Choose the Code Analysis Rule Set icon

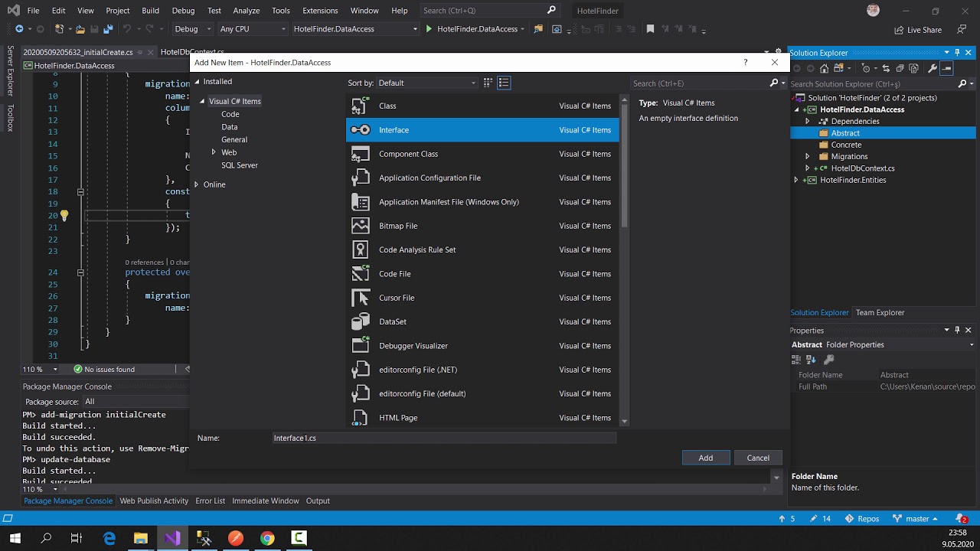(361, 249)
